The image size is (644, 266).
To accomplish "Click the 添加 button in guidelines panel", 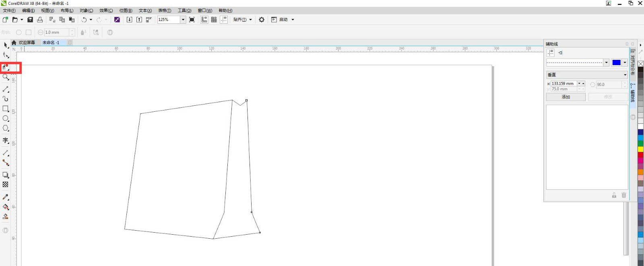I will coord(566,97).
